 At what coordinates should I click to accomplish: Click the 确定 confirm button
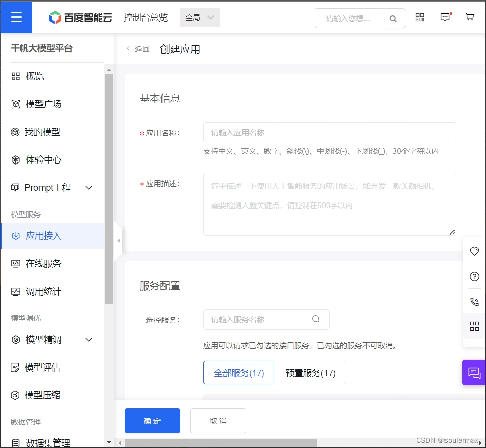pos(152,421)
